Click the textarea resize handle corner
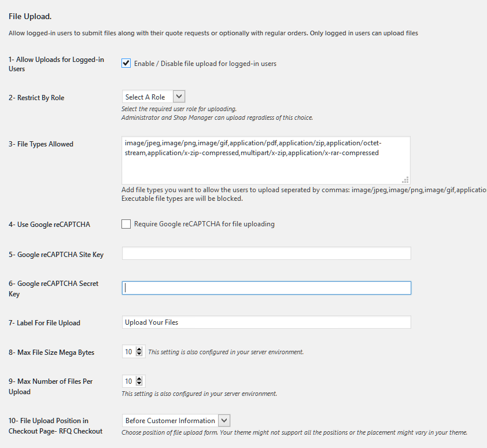Image resolution: width=487 pixels, height=448 pixels. (405, 180)
